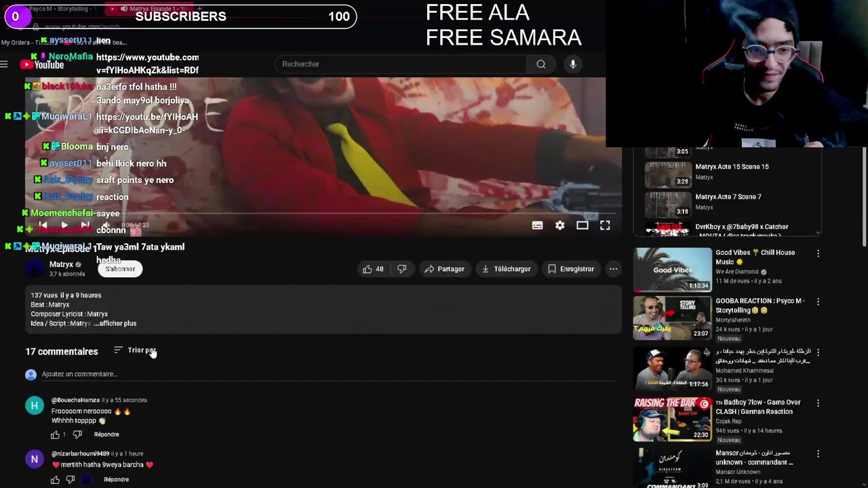Open the more actions three-dot menu
The height and width of the screenshot is (488, 868).
tap(613, 269)
